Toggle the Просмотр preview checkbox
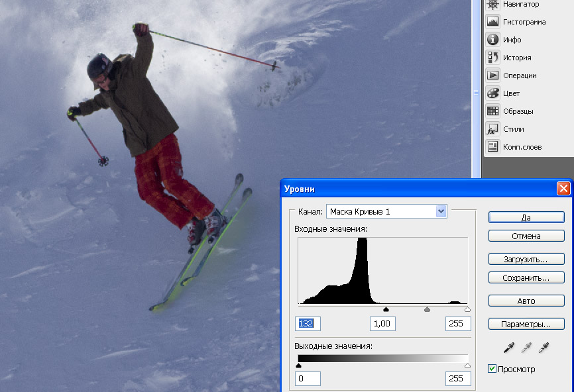The height and width of the screenshot is (392, 574). click(x=492, y=369)
